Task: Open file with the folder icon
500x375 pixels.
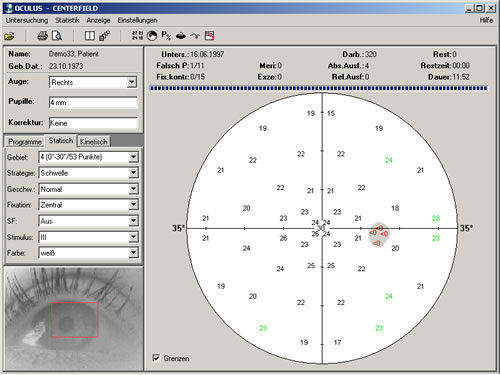Action: pyautogui.click(x=9, y=36)
